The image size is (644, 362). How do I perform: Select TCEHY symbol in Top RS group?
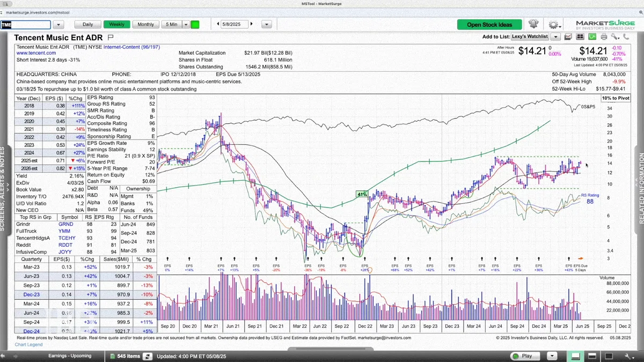[67, 238]
